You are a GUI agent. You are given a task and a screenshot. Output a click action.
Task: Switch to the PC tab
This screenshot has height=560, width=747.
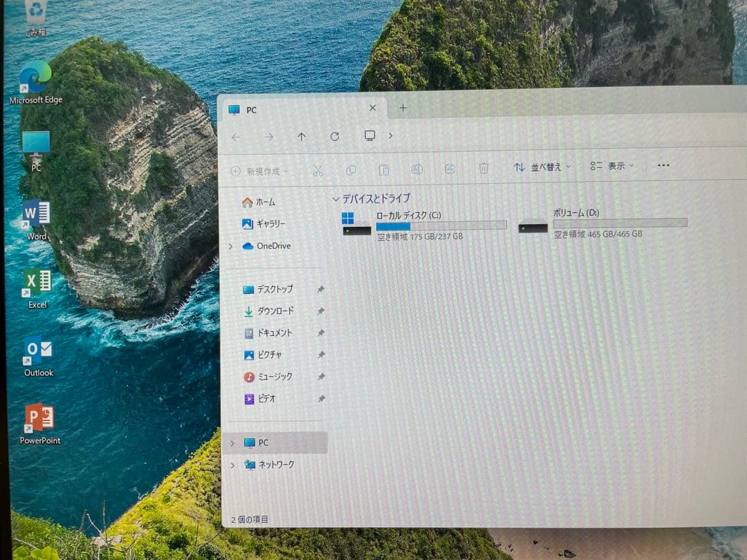click(252, 109)
